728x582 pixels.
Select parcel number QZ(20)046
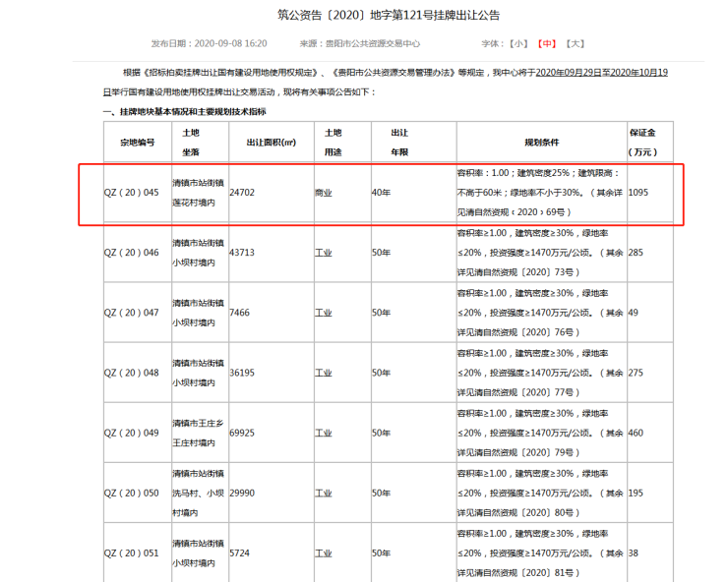pyautogui.click(x=132, y=253)
